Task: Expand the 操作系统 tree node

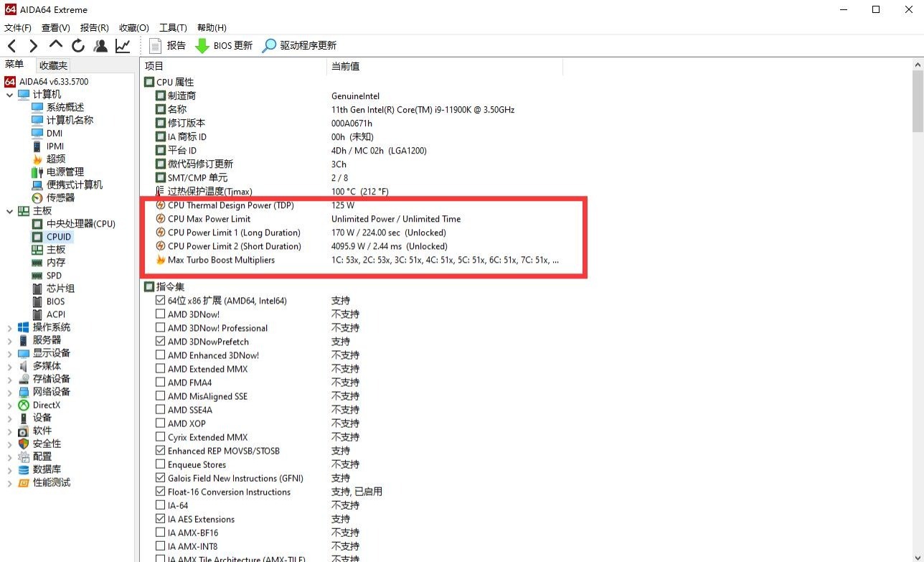Action: click(x=9, y=327)
